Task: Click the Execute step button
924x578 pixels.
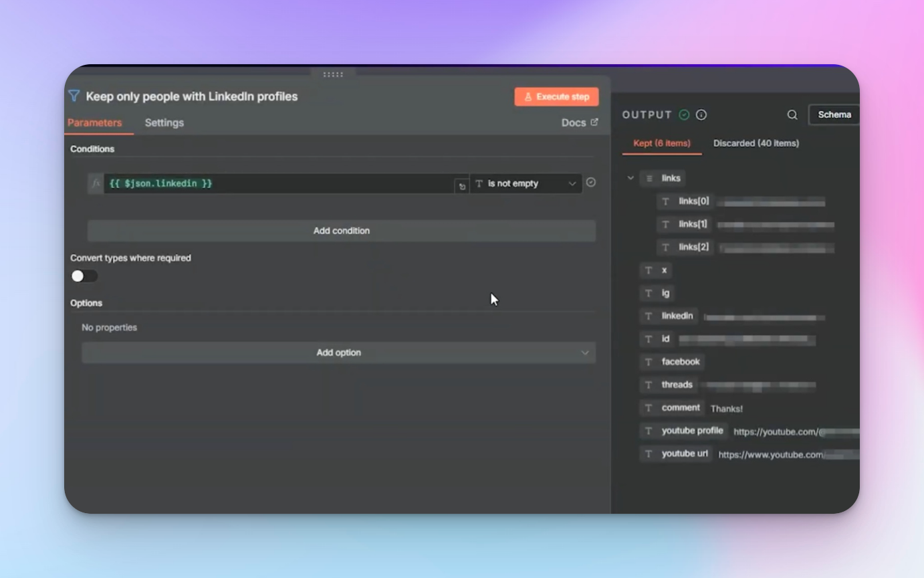Action: 556,96
